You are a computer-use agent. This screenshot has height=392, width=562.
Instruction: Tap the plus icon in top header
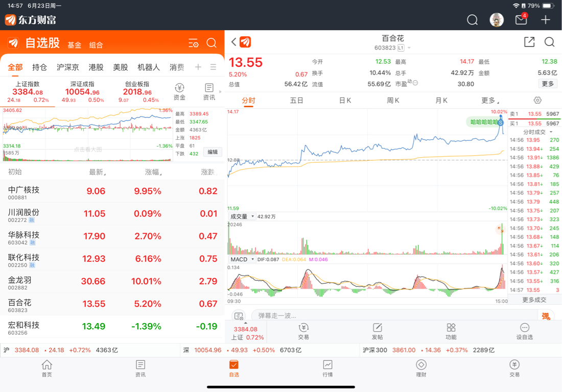click(x=545, y=20)
